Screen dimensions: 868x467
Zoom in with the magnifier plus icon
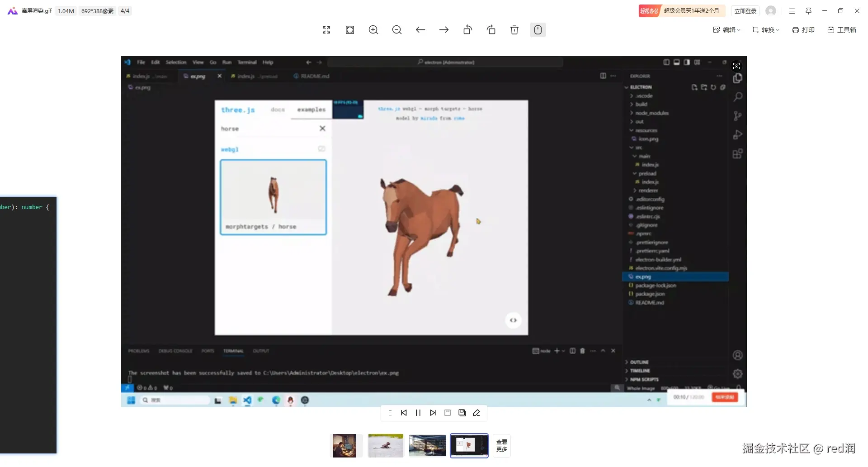click(373, 30)
